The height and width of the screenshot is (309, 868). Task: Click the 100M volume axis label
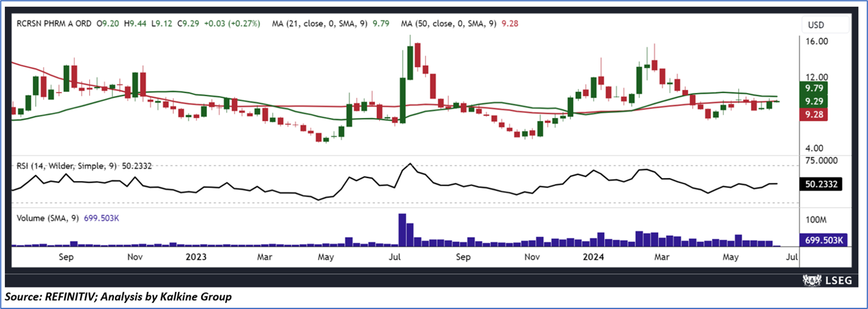point(816,220)
